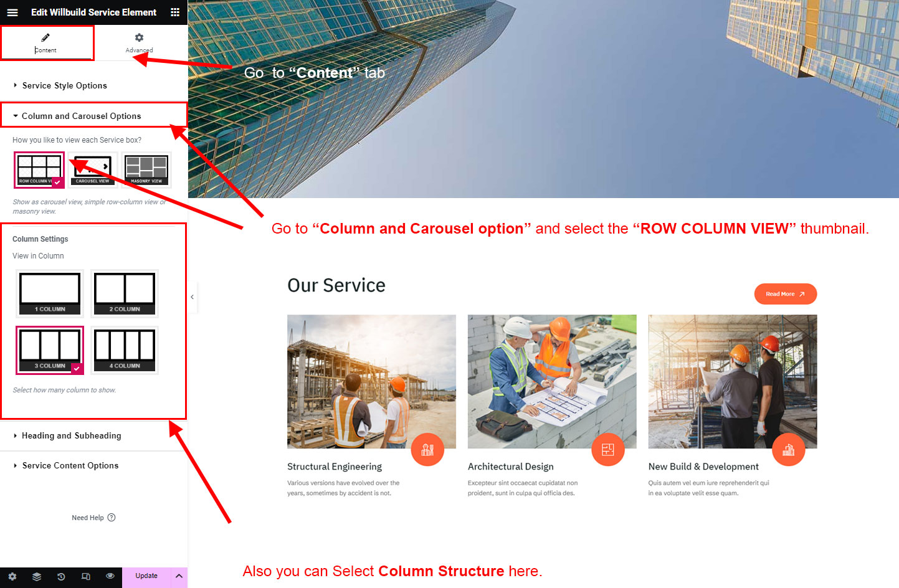Switch responsive mode icon in bottom bar

[86, 576]
